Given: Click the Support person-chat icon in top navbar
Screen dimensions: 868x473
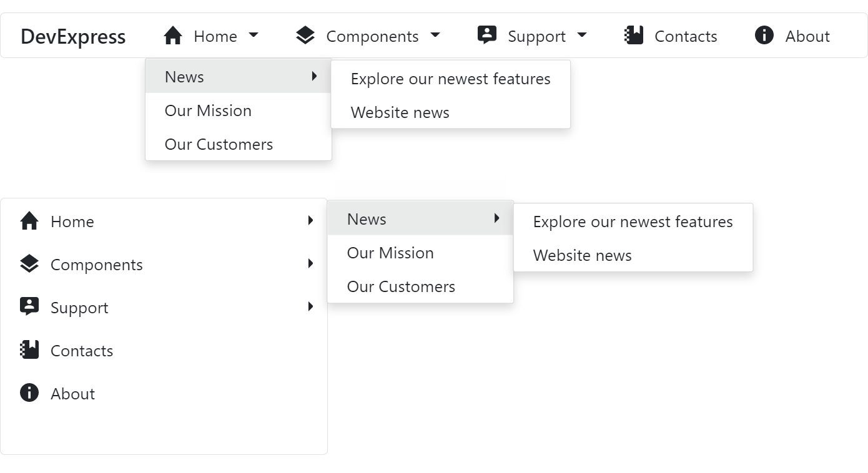Looking at the screenshot, I should click(x=486, y=35).
